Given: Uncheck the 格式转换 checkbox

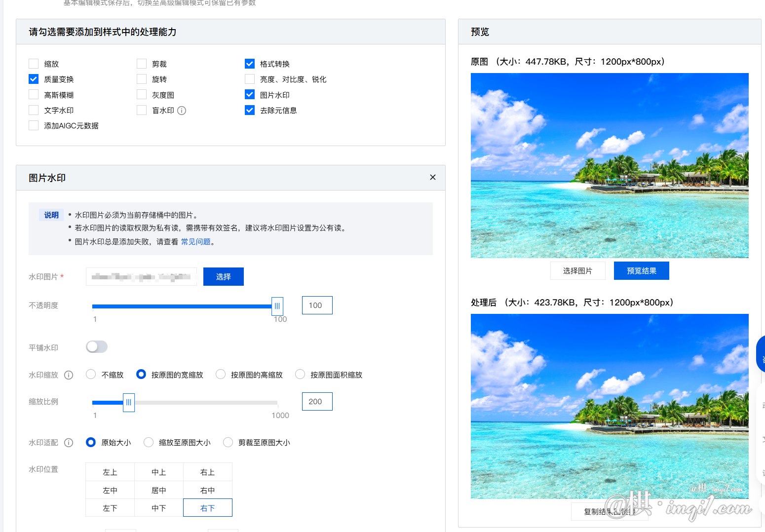Looking at the screenshot, I should (x=250, y=64).
